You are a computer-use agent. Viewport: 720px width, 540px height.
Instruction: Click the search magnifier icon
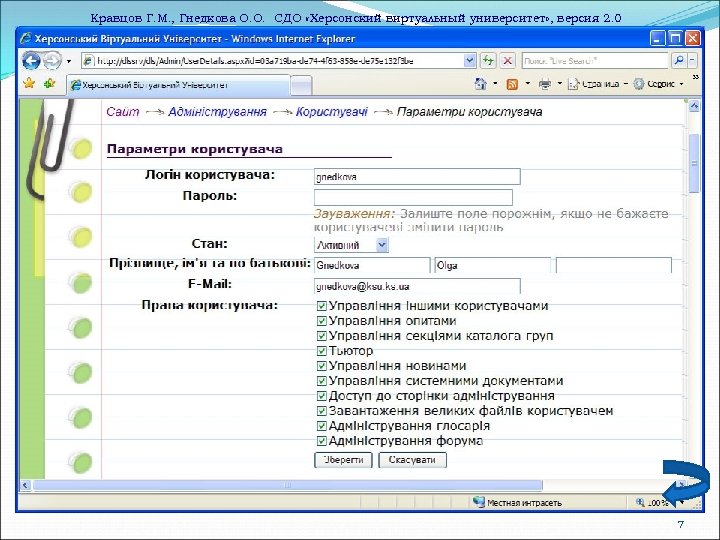(678, 60)
